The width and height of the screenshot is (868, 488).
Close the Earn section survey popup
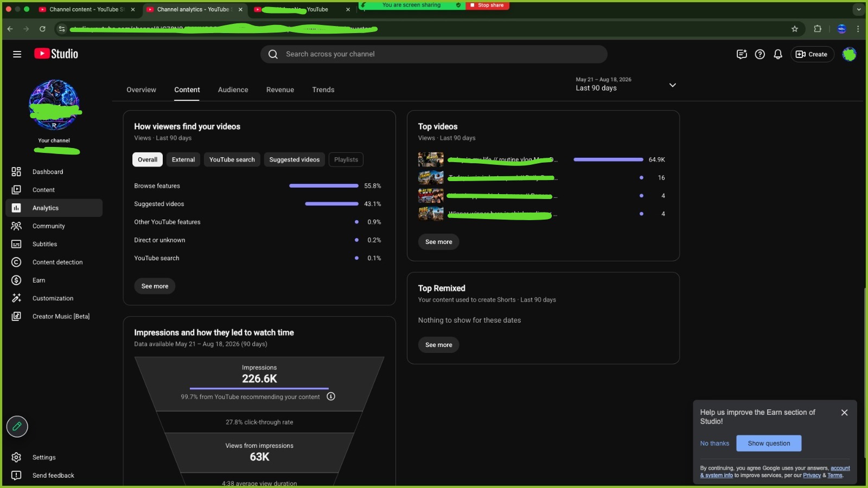pos(844,413)
